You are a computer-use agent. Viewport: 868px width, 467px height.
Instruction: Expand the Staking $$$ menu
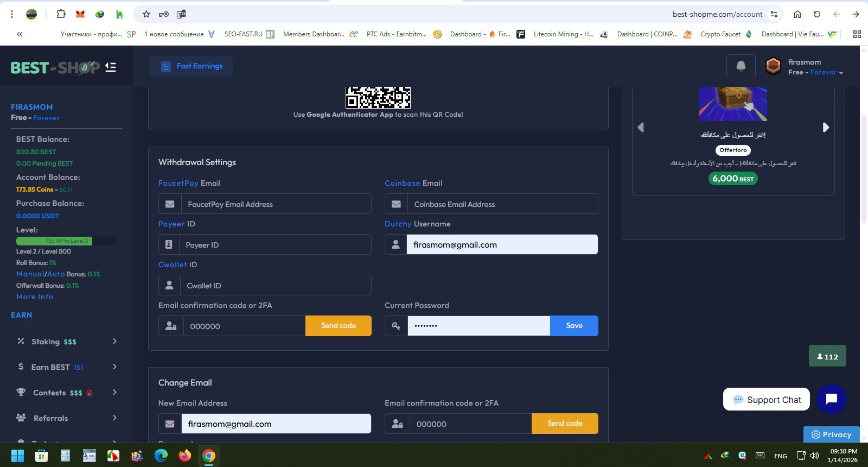click(67, 342)
